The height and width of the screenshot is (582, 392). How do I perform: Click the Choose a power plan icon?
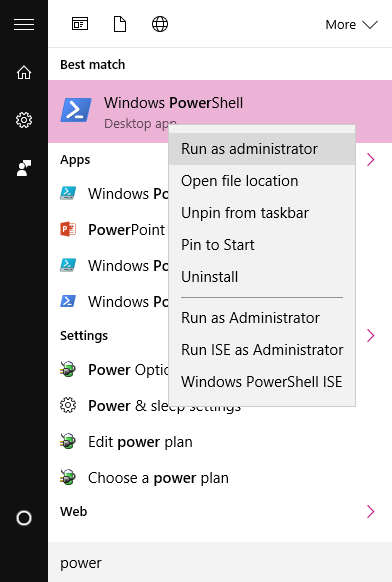(x=68, y=477)
